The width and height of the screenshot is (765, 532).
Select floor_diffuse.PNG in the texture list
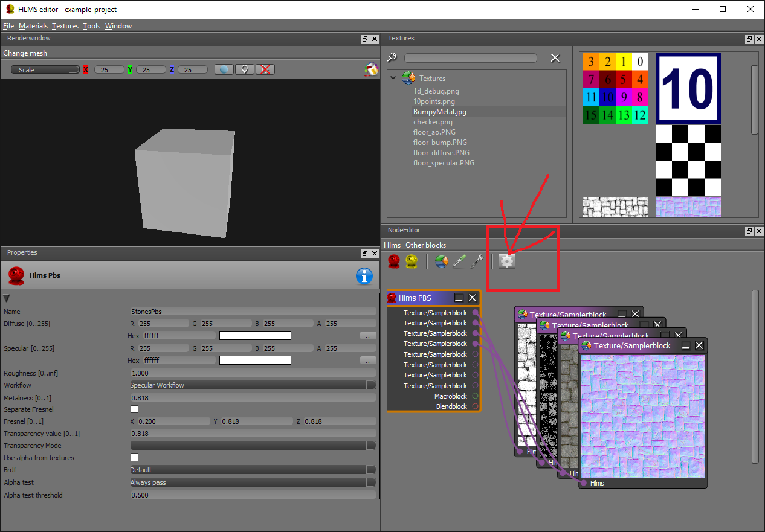[x=441, y=153]
